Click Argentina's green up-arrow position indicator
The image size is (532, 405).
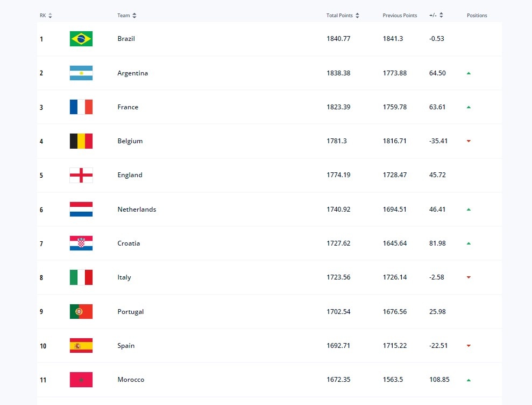point(469,73)
